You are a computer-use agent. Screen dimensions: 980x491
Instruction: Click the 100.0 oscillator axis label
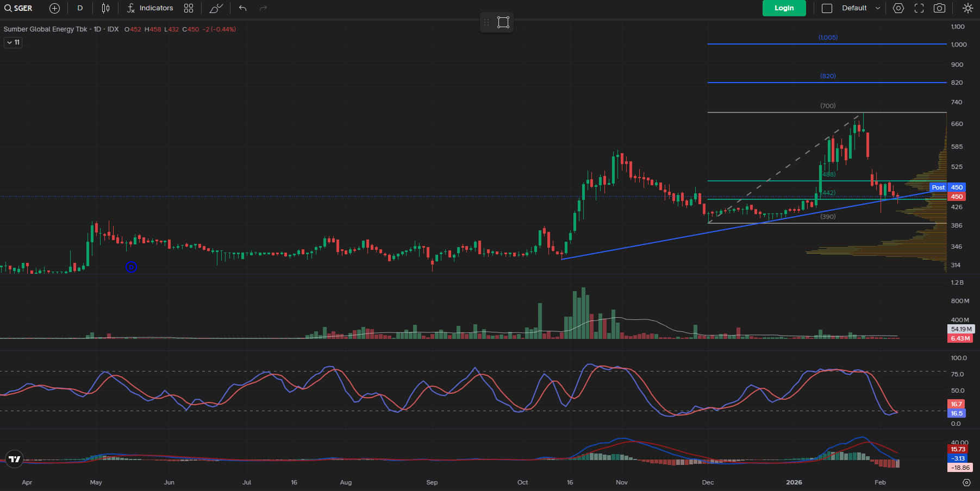coord(959,358)
